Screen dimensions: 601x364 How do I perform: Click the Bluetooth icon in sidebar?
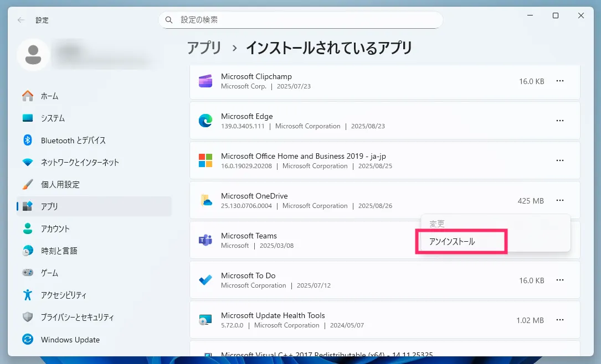pos(28,140)
